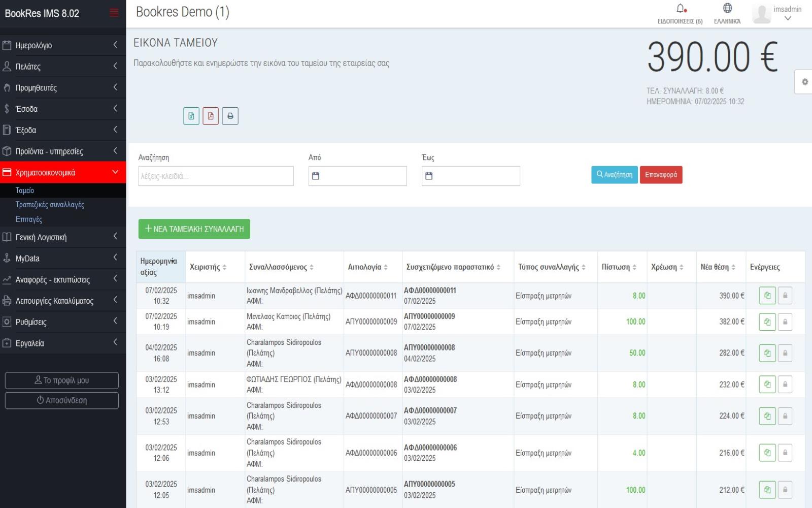Click customer Ιωανης Μανδραβελλος (Πελάτης)
This screenshot has height=508, width=812.
(294, 291)
